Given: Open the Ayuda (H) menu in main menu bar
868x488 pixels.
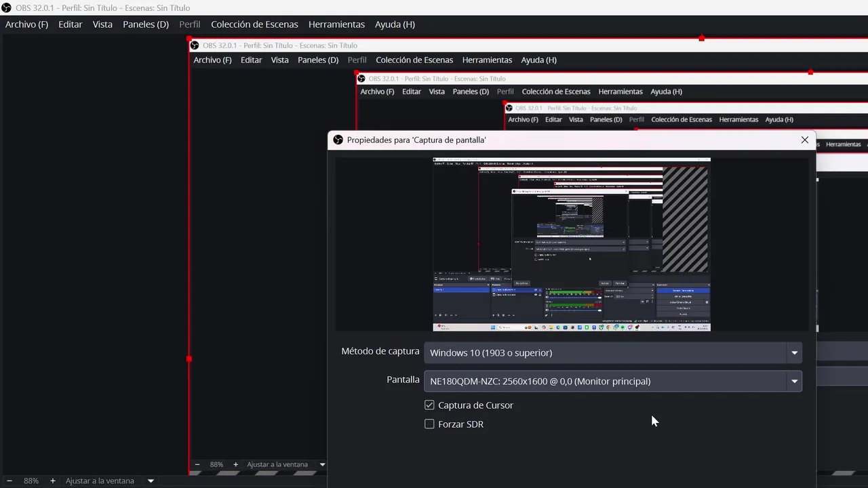Looking at the screenshot, I should click(395, 24).
